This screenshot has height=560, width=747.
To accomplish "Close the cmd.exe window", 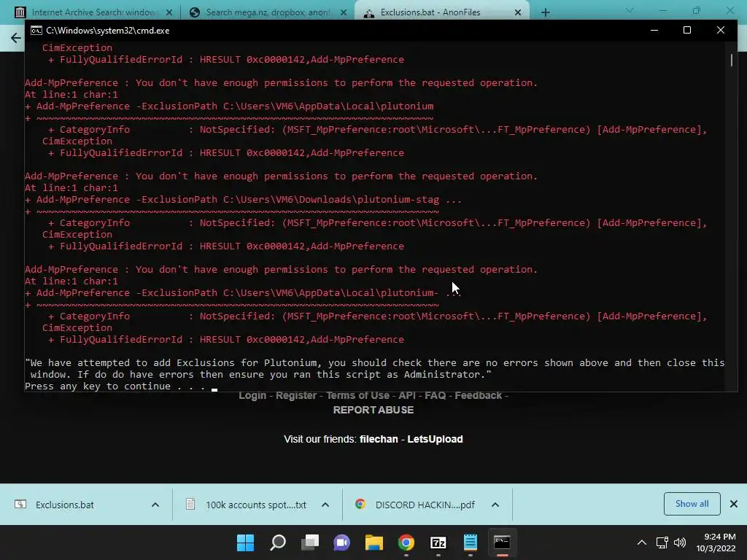I will click(720, 30).
